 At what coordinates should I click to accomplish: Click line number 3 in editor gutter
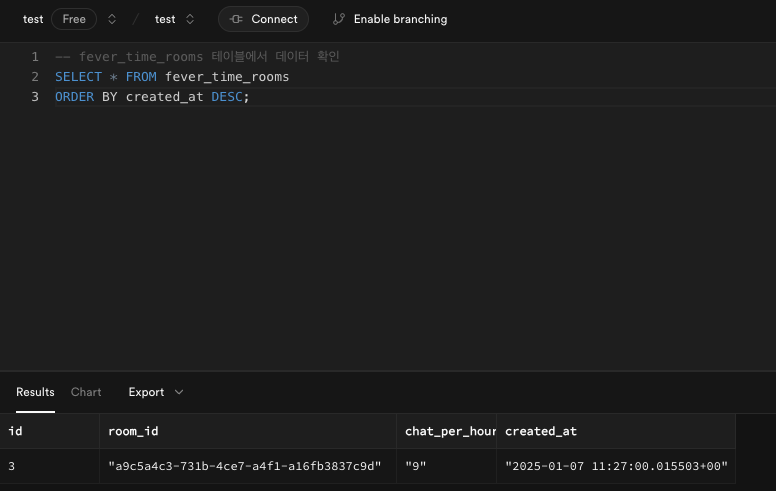pyautogui.click(x=35, y=97)
